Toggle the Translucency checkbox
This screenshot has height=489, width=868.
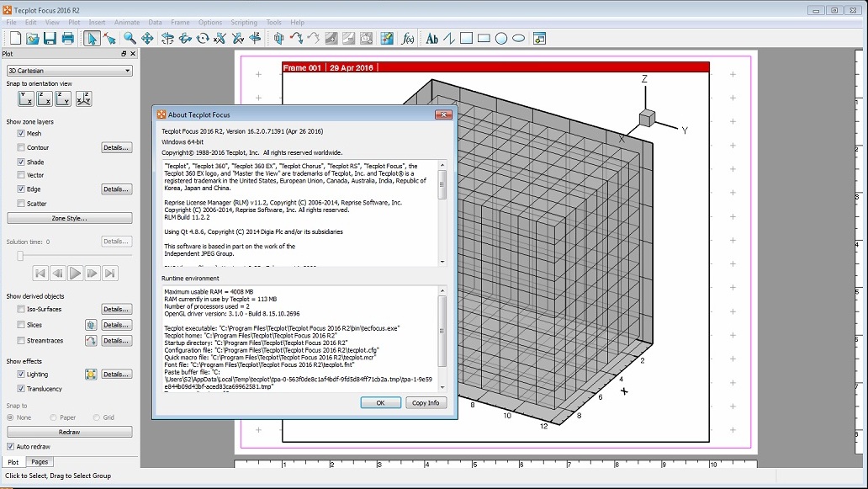21,389
